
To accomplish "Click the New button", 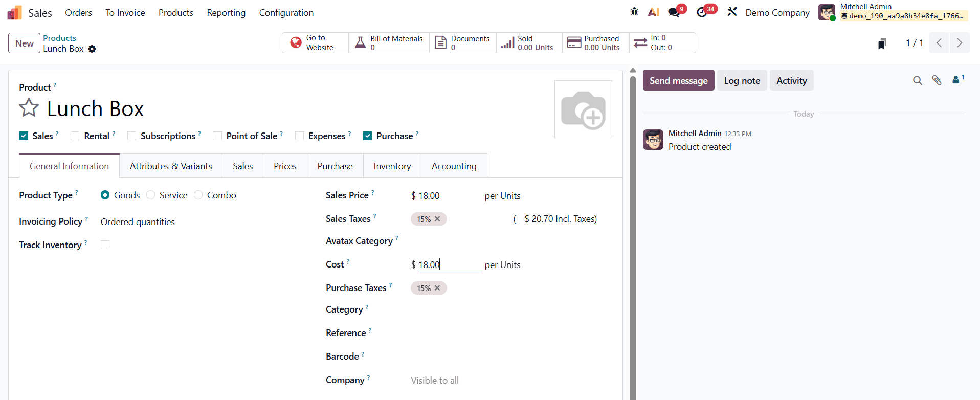I will (x=24, y=43).
